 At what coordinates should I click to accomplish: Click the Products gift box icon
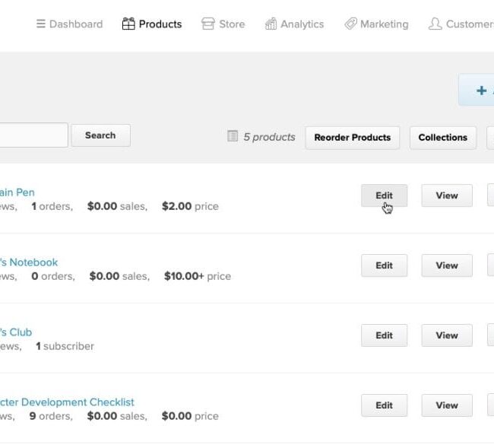click(x=128, y=24)
